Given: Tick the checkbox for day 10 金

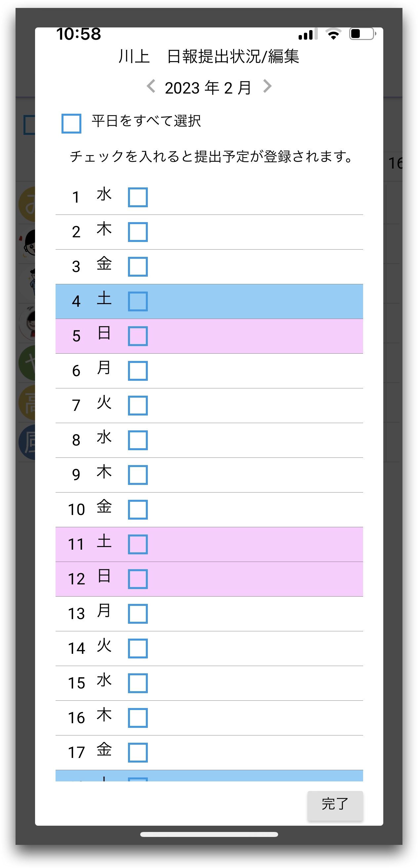Looking at the screenshot, I should tap(138, 509).
